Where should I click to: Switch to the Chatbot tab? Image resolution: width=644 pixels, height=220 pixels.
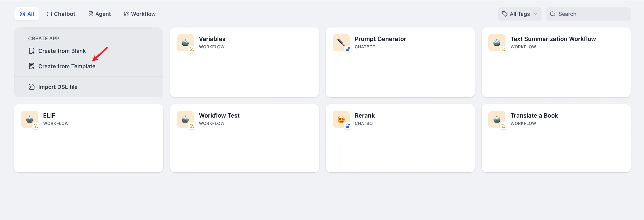point(61,14)
